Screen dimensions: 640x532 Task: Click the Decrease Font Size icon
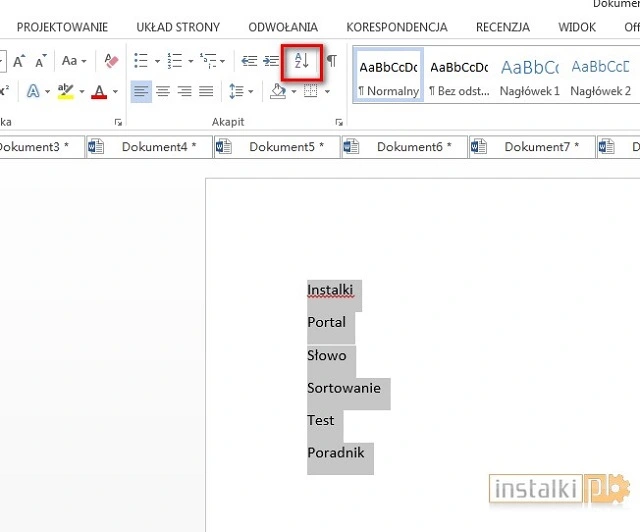coord(41,61)
